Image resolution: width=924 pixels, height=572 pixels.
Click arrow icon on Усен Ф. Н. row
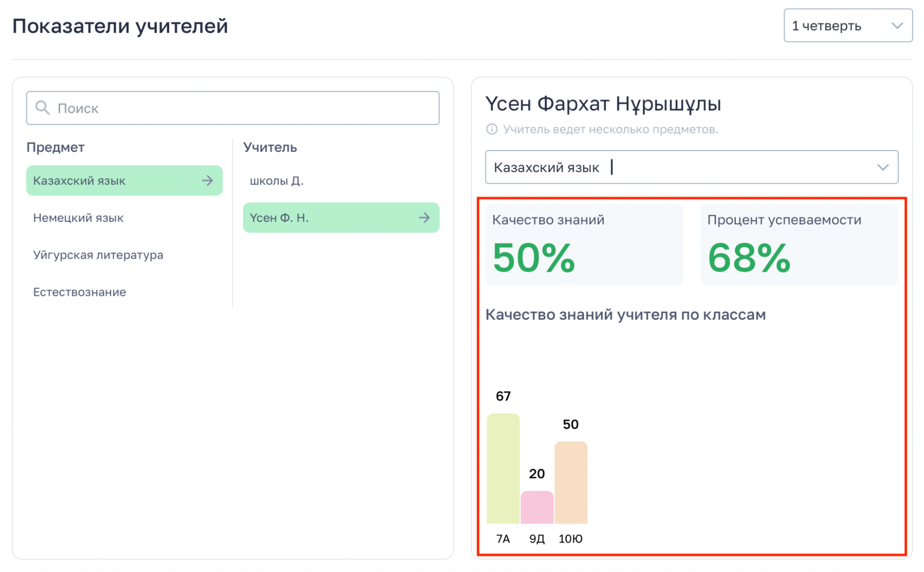pos(424,218)
